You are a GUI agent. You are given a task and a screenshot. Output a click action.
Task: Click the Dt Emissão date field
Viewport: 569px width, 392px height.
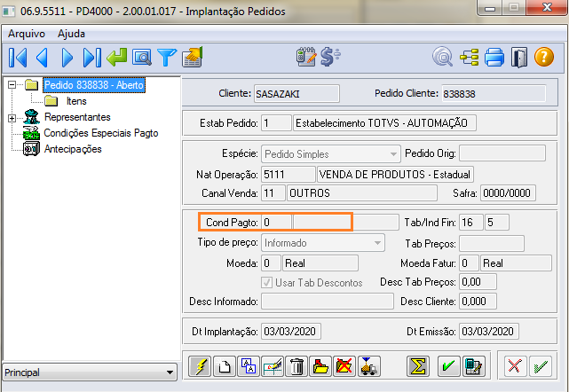point(489,332)
